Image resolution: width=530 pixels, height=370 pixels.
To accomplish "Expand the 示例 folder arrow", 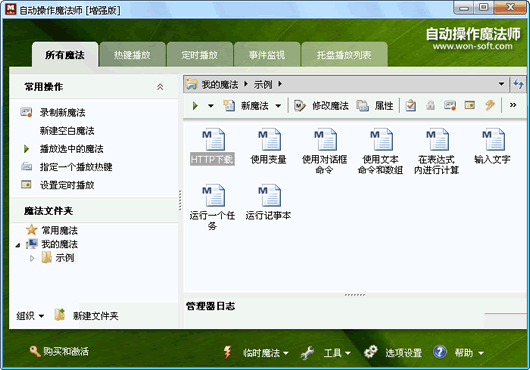I will pos(32,258).
